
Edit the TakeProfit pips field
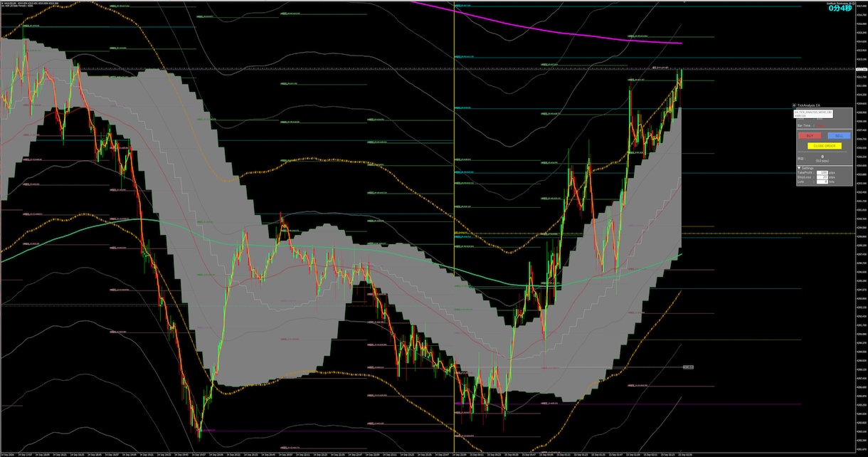click(x=824, y=172)
